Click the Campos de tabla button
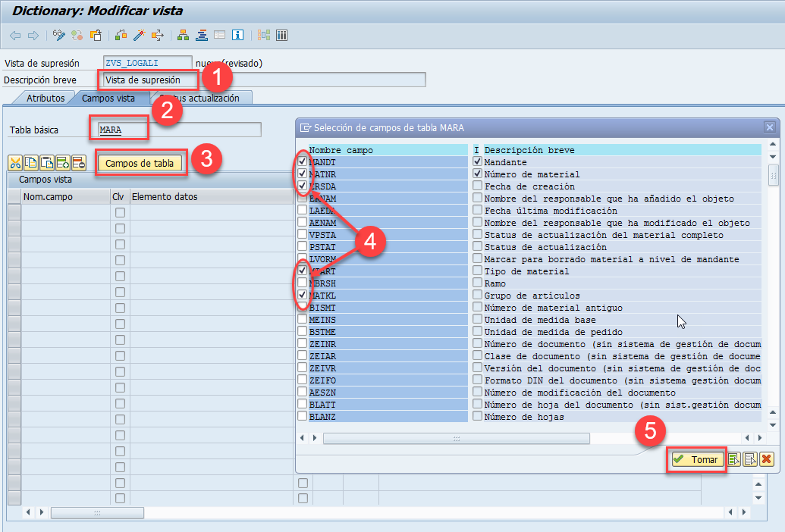 click(140, 163)
